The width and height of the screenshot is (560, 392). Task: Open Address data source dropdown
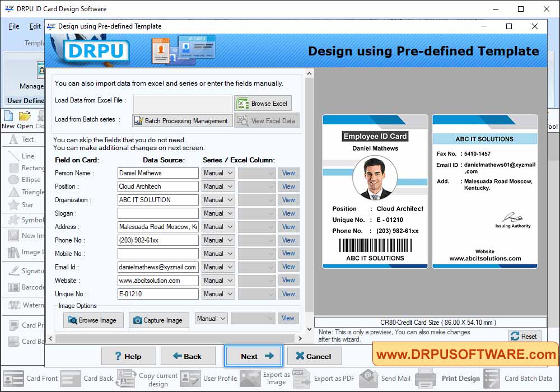click(218, 227)
